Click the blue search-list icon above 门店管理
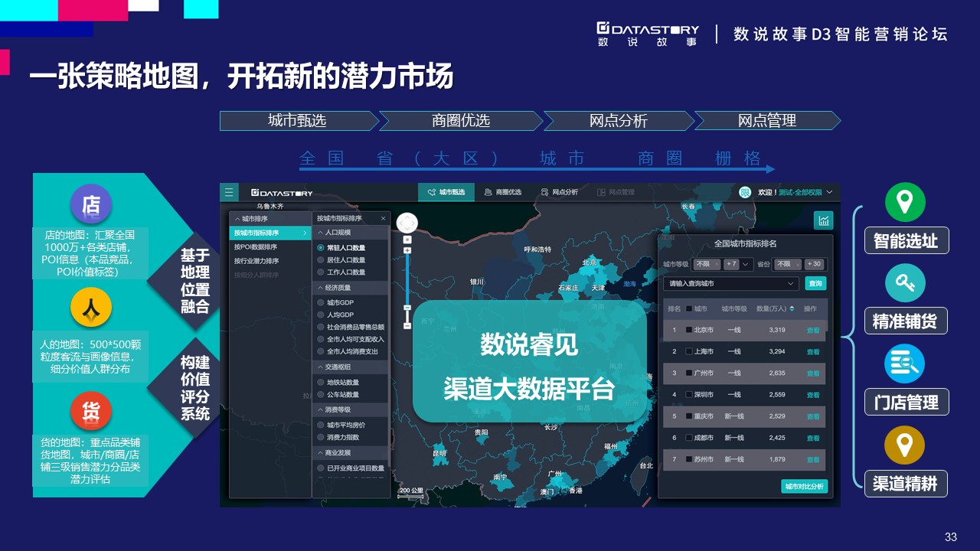This screenshot has height=551, width=980. pos(905,364)
